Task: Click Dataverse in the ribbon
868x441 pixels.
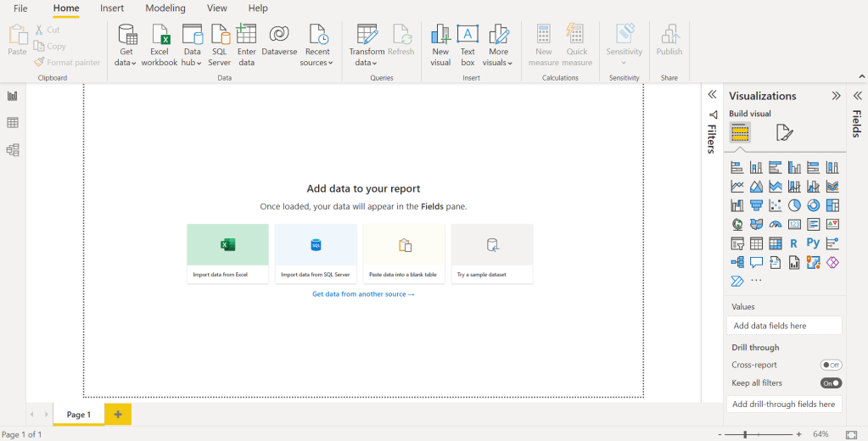Action: coord(279,41)
